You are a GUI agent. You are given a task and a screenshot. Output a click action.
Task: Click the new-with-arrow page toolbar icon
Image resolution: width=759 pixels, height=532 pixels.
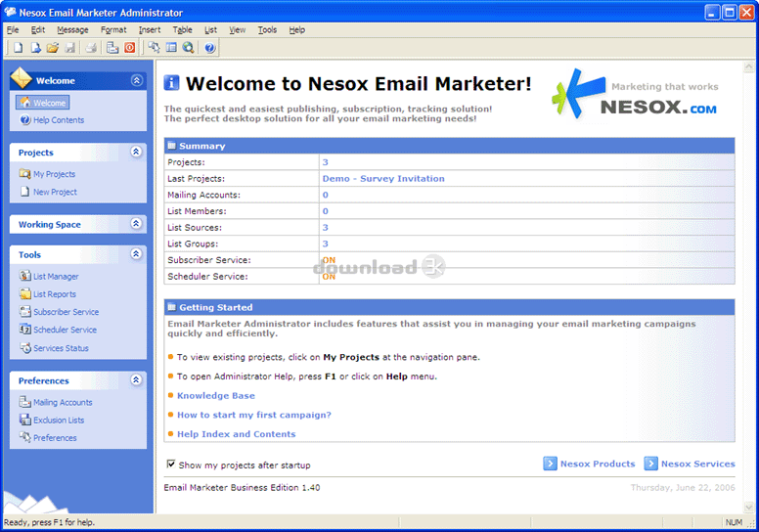(x=35, y=48)
